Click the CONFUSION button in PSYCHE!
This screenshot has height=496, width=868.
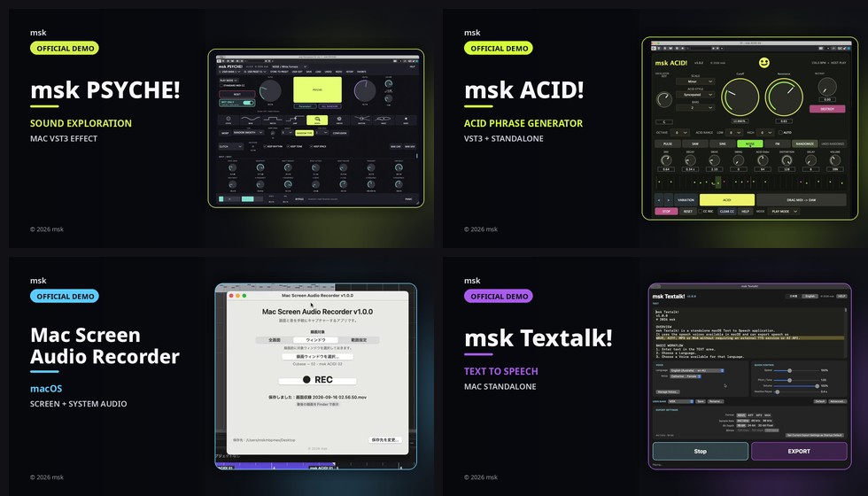tap(339, 133)
